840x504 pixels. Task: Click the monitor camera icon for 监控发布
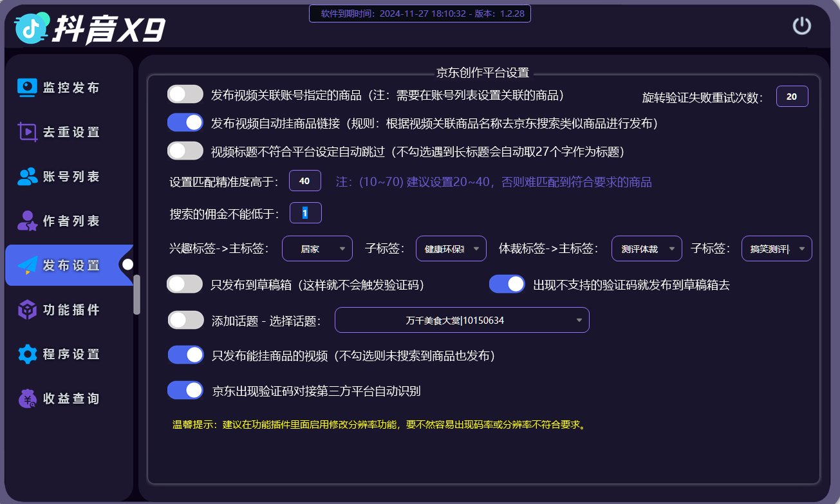coord(27,88)
